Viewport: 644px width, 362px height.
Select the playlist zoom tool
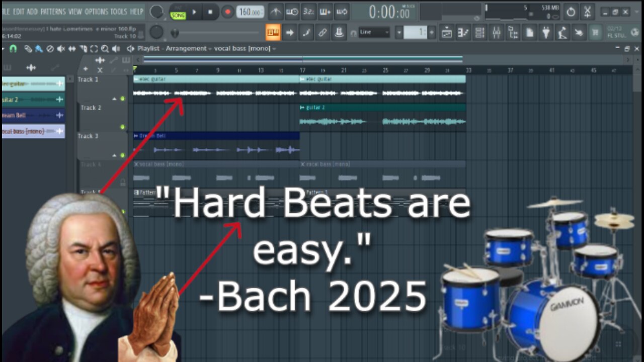105,49
